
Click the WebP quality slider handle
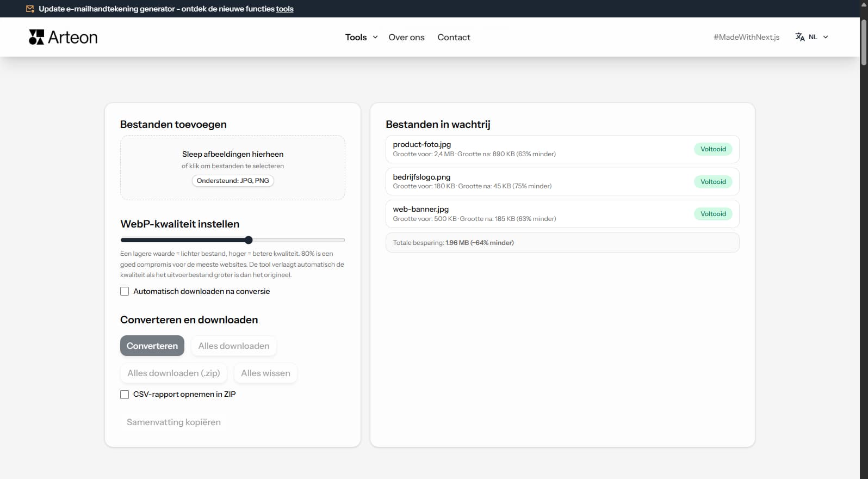coord(249,240)
